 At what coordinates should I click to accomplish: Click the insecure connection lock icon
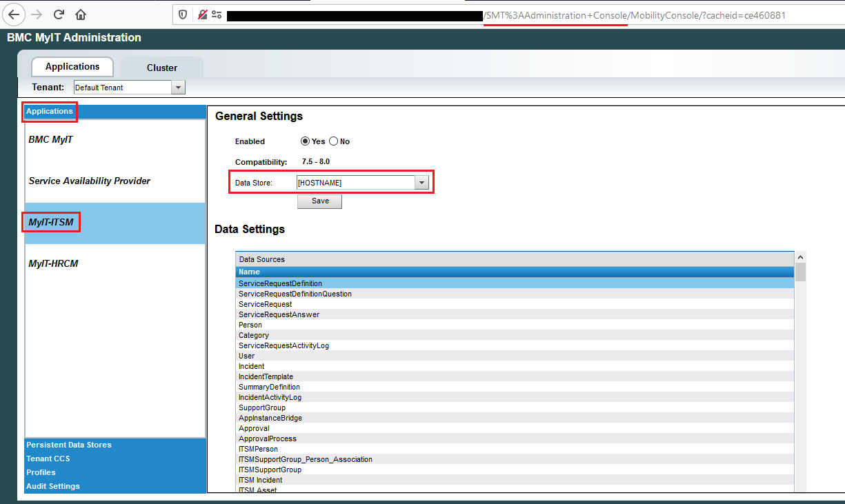coord(202,14)
